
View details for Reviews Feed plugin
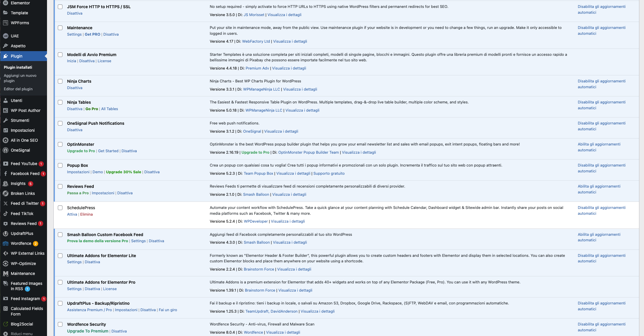pyautogui.click(x=289, y=194)
